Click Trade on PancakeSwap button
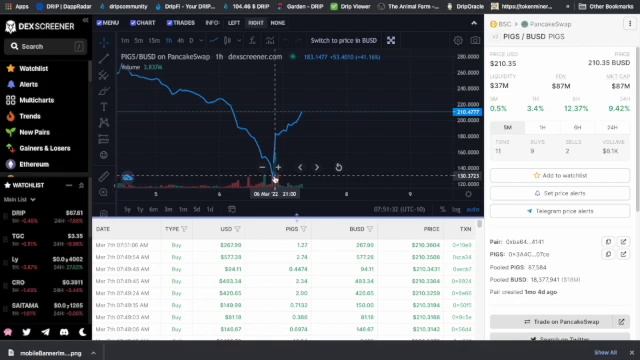This screenshot has height=360, width=640. [551, 322]
